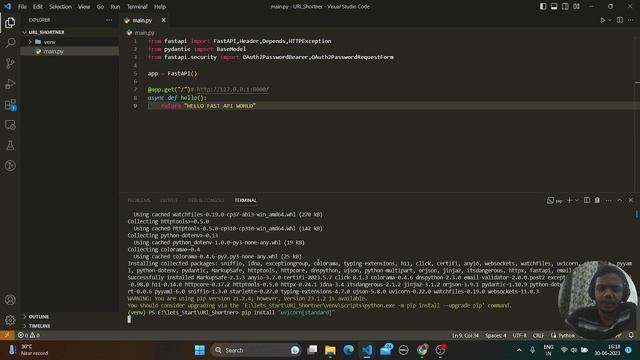Select the main.py editor tab

click(142, 20)
